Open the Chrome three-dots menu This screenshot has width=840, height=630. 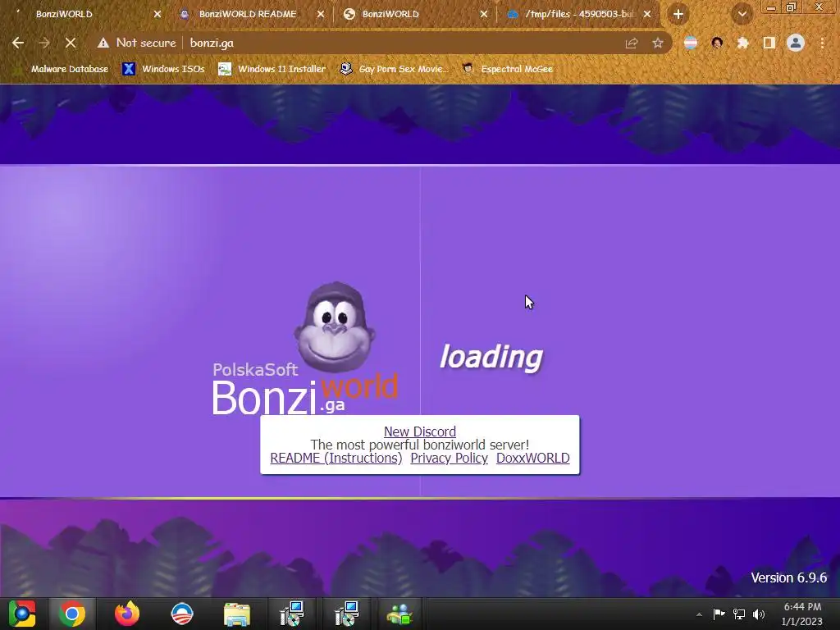point(822,43)
